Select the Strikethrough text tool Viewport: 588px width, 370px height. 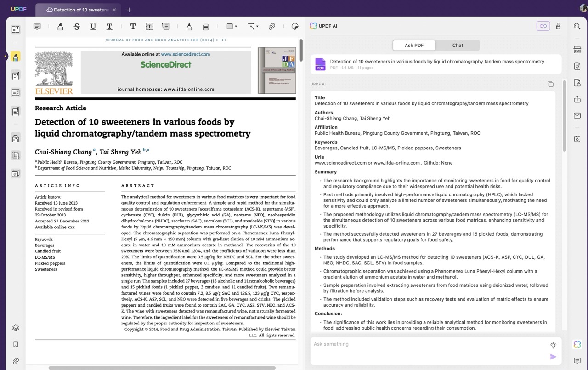[77, 27]
